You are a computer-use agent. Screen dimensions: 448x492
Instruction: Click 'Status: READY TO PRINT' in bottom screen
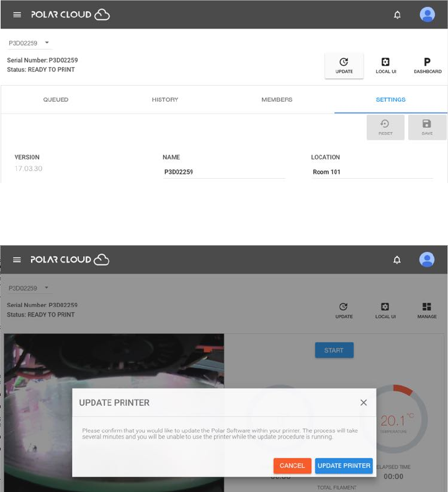tap(41, 315)
